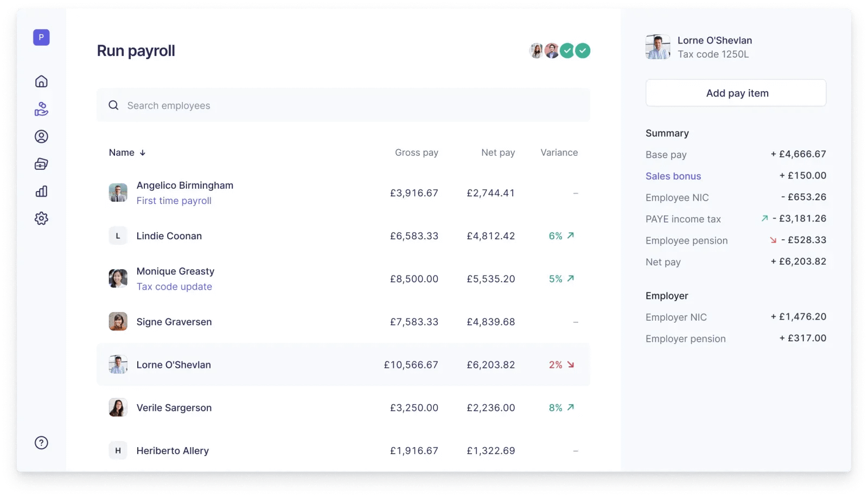Screen dimensions: 868x497
Task: Select the payroll icon in the sidebar
Action: [41, 109]
